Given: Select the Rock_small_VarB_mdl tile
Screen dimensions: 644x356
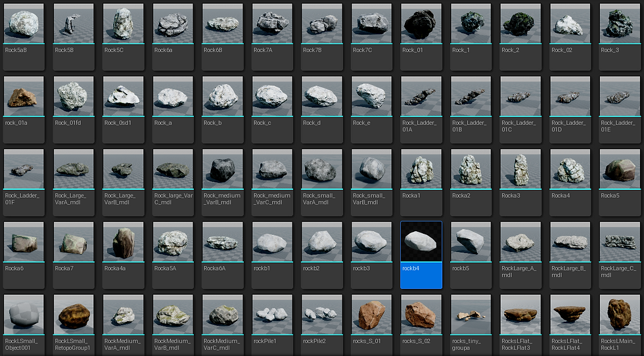Looking at the screenshot, I should 372,183.
